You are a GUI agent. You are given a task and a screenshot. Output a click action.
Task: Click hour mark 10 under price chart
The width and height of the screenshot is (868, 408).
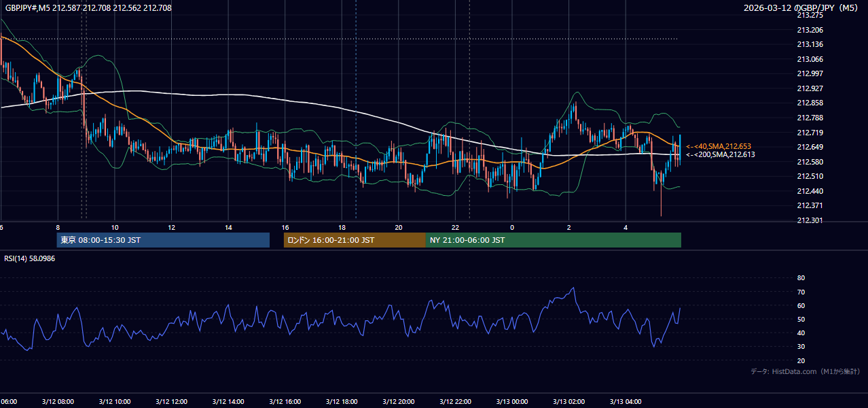[115, 227]
